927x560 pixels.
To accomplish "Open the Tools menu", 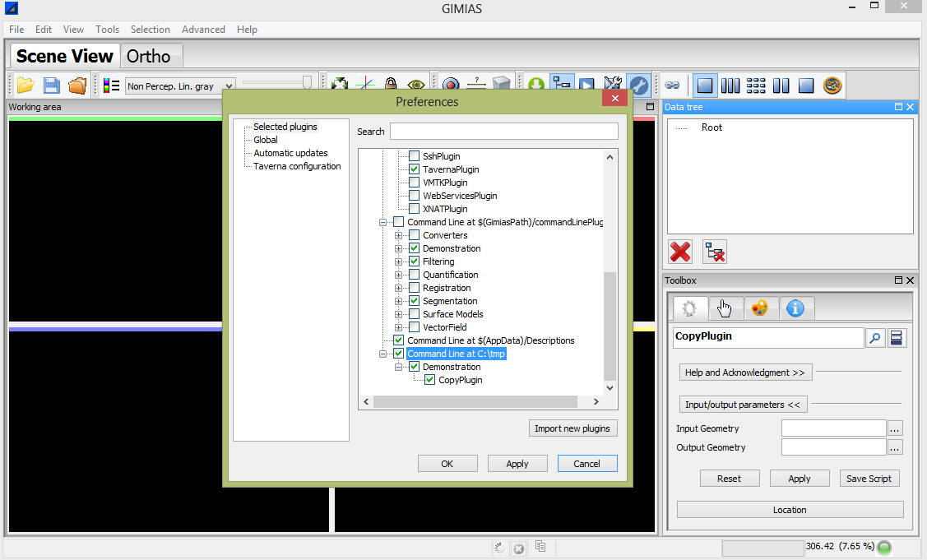I will pyautogui.click(x=107, y=29).
